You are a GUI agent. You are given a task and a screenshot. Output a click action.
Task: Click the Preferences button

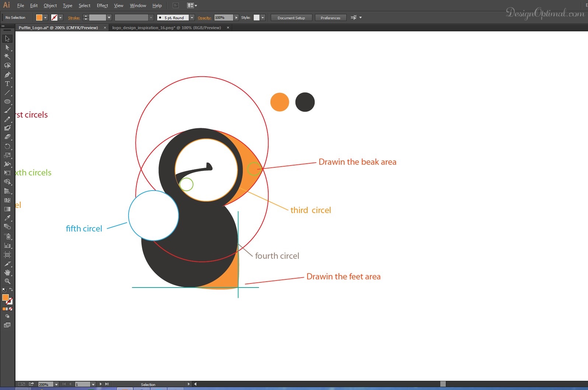(x=330, y=18)
